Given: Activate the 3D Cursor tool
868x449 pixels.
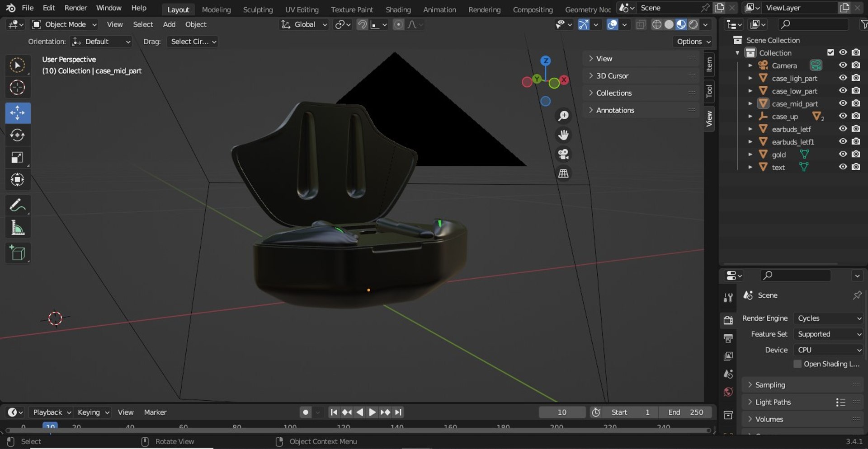Looking at the screenshot, I should tap(18, 88).
